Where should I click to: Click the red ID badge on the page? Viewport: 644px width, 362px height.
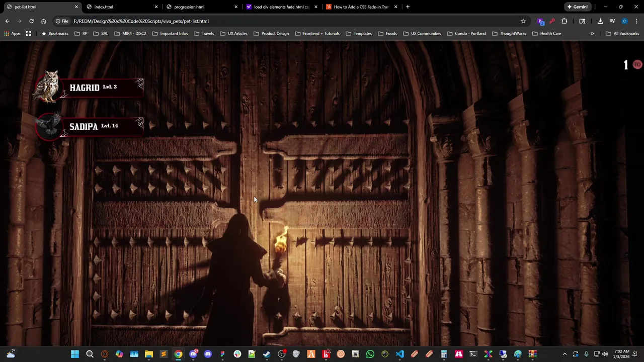637,64
